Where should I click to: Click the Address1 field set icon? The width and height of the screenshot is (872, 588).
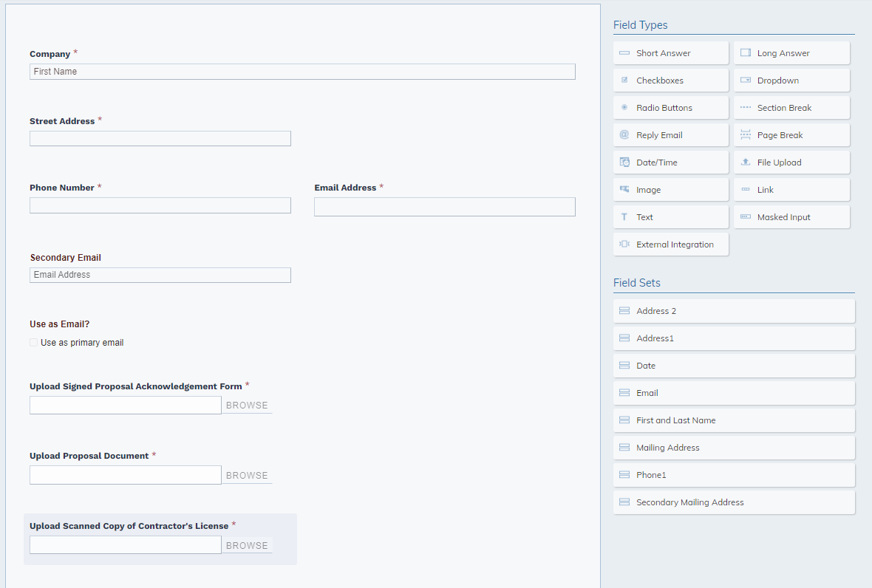(x=624, y=338)
